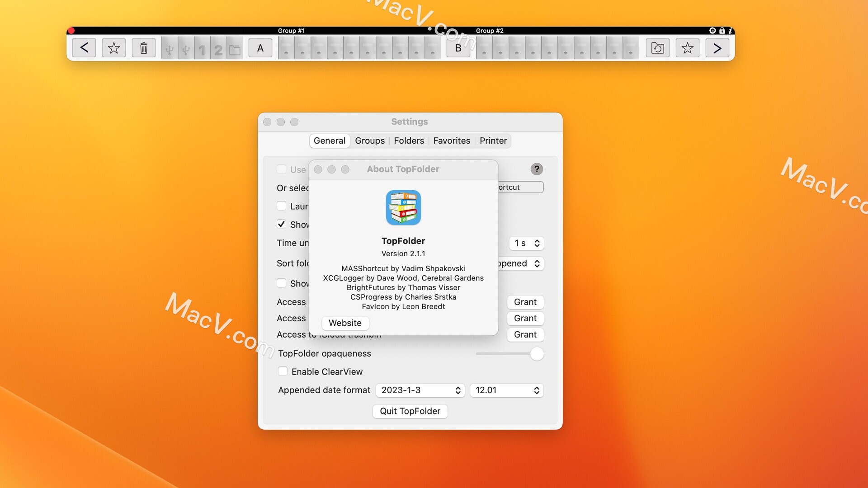Screen dimensions: 868x488
Task: Click last binder slot before the B button
Action: [433, 49]
